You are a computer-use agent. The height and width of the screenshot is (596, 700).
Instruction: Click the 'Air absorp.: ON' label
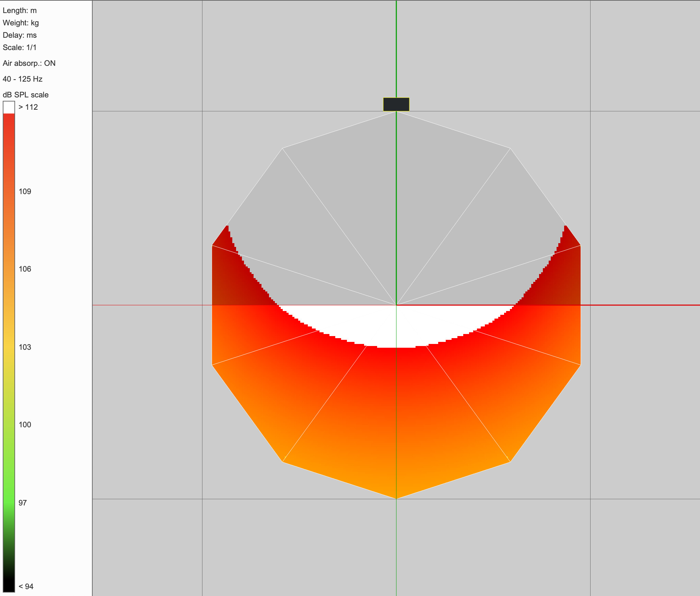(29, 63)
